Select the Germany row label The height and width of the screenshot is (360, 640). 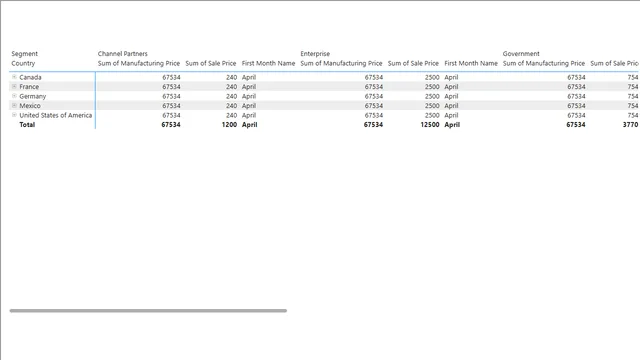(33, 96)
